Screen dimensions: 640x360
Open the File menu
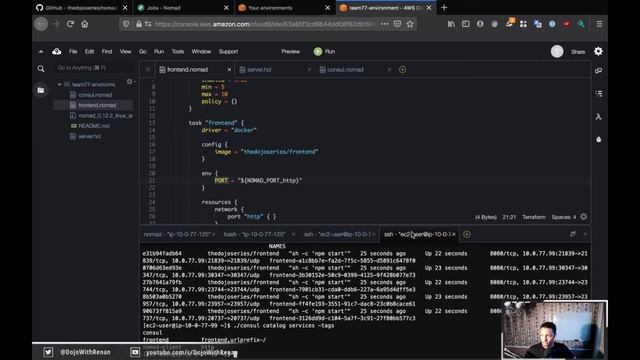(73, 51)
